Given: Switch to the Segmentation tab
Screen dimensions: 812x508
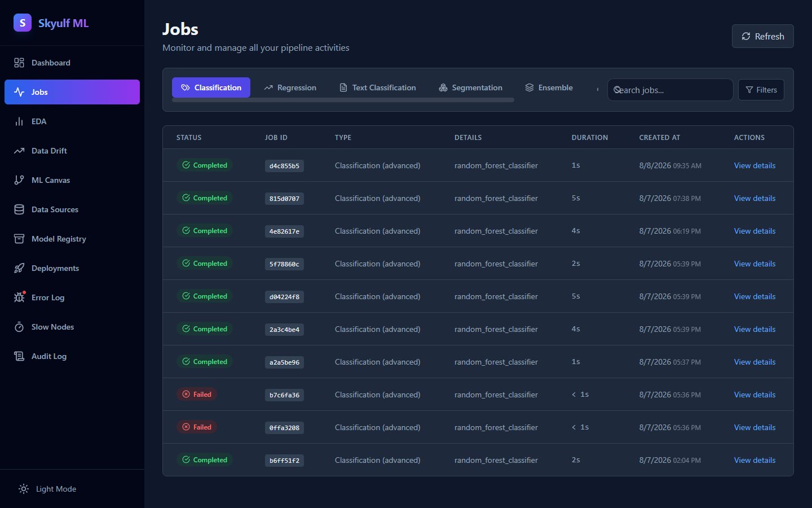Looking at the screenshot, I should click(x=470, y=87).
